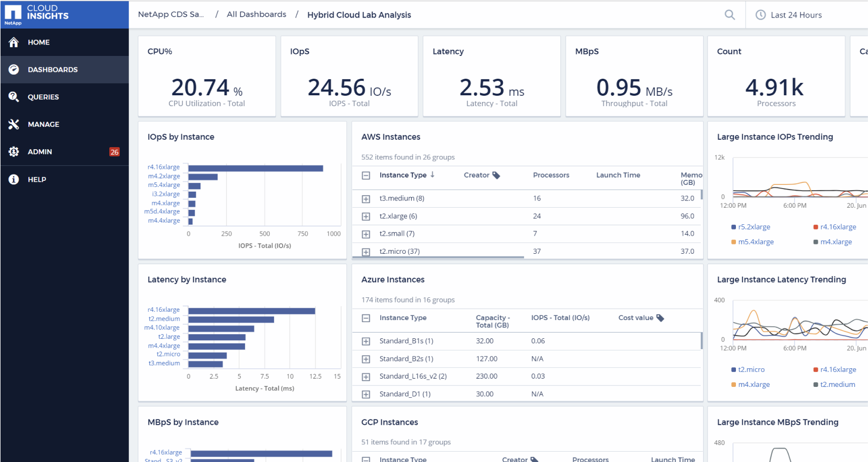Collapse all groups in AWS Instances table
This screenshot has width=868, height=462.
pyautogui.click(x=366, y=176)
